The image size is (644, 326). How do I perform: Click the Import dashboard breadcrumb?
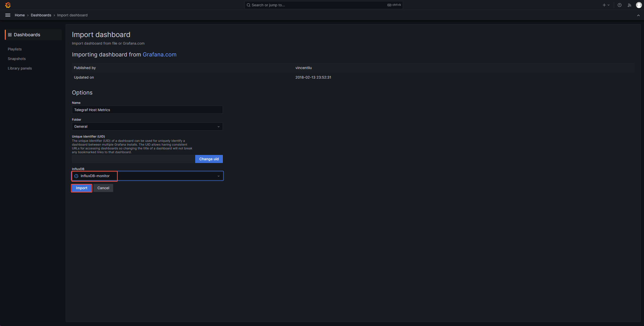(72, 15)
